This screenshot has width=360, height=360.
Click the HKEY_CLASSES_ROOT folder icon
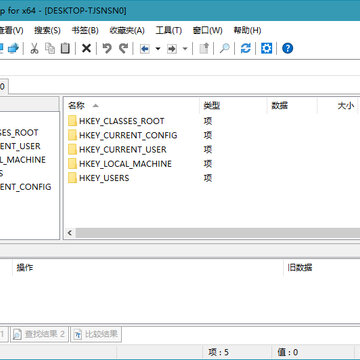[72, 121]
